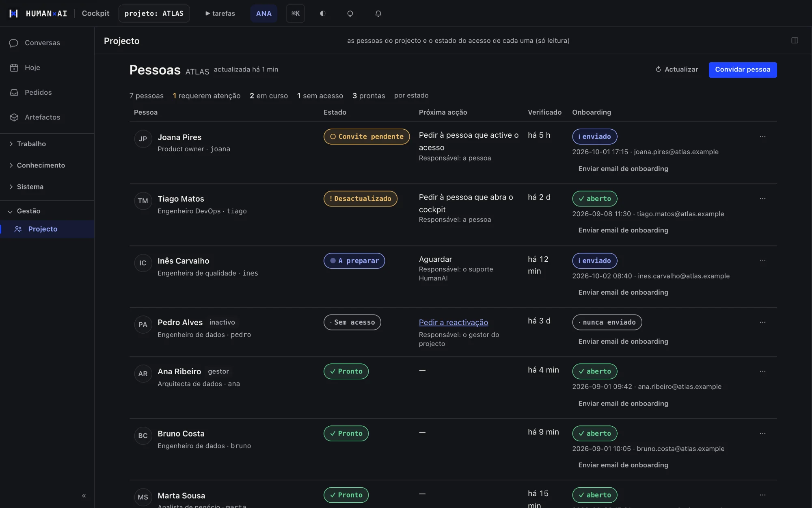This screenshot has height=508, width=812.
Task: Click the lightbulb icon in top bar
Action: tap(350, 13)
